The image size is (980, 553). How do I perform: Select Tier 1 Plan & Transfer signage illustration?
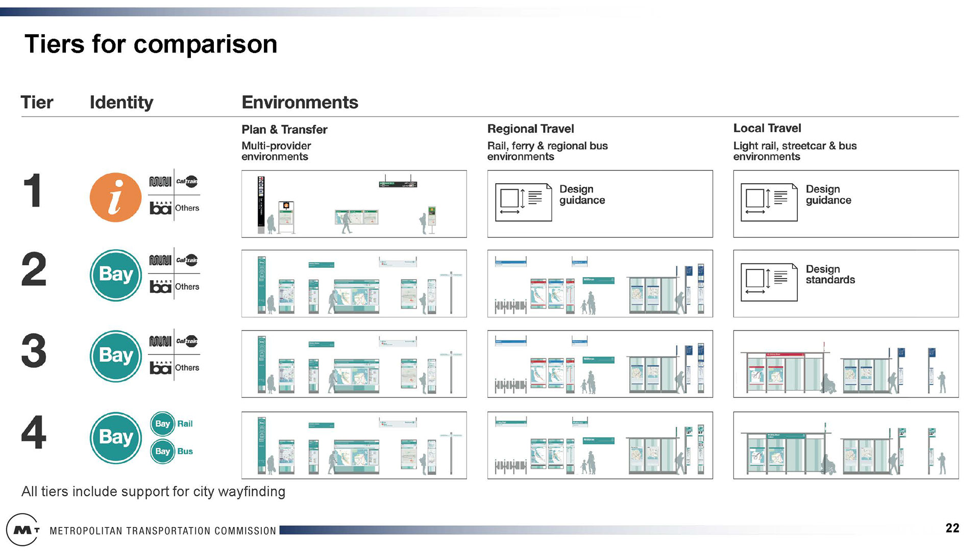pos(354,204)
